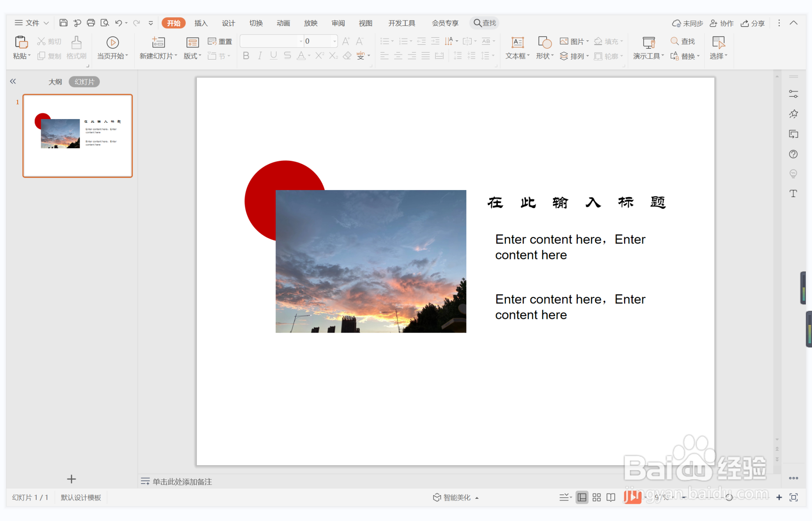Select the 幻灯片 pane tab
This screenshot has height=521, width=812.
(84, 82)
